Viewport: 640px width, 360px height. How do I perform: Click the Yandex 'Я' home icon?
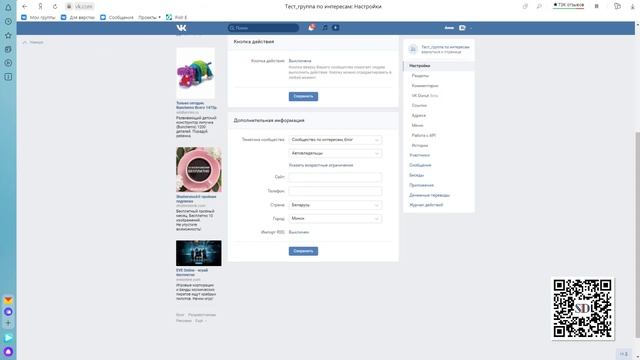40,7
